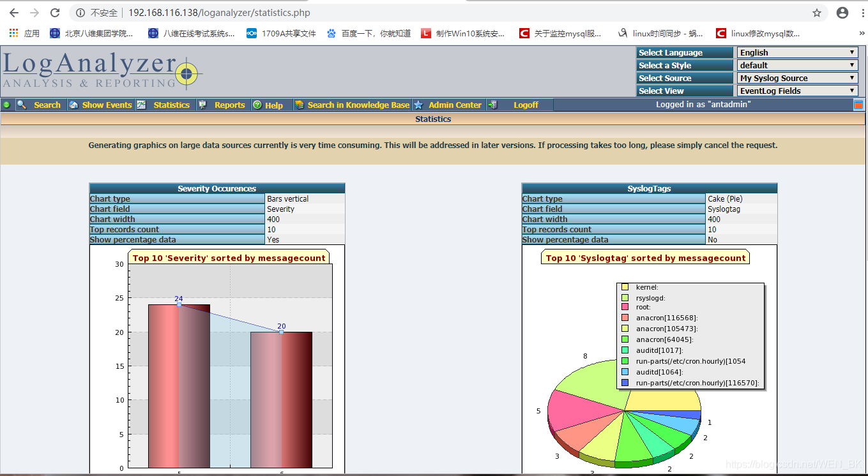Open the Select Language dropdown showing English
Image resolution: width=868 pixels, height=476 pixels.
(797, 52)
